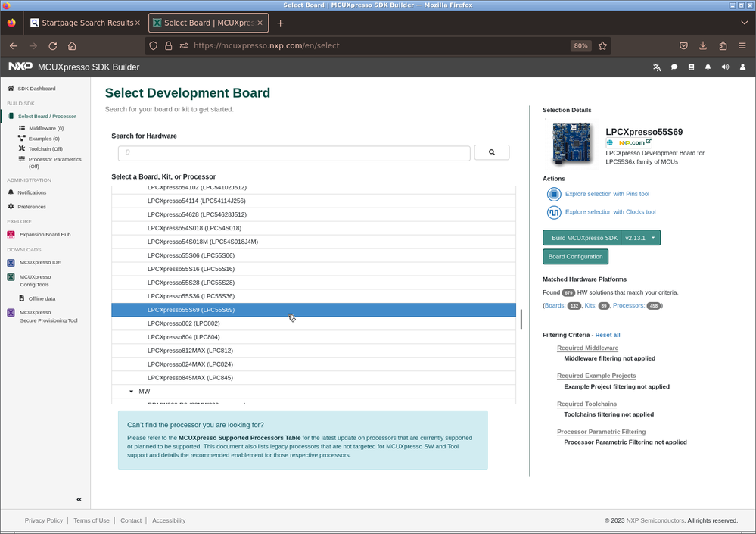The height and width of the screenshot is (534, 756).
Task: Select LPCXpresso55S16 (LPC55S16) row
Action: (313, 269)
